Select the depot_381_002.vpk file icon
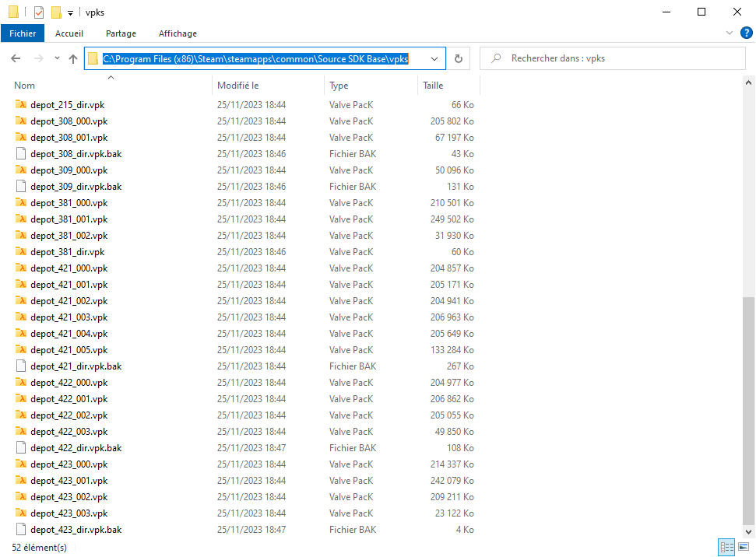Screen dimensions: 756x557 click(21, 235)
